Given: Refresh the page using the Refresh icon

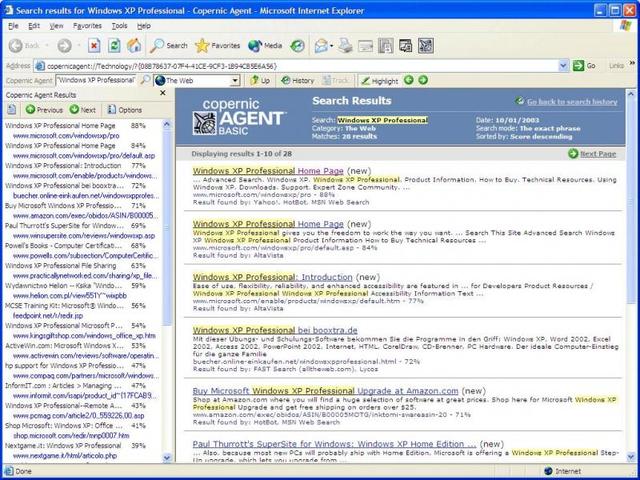Looking at the screenshot, I should pos(114,45).
